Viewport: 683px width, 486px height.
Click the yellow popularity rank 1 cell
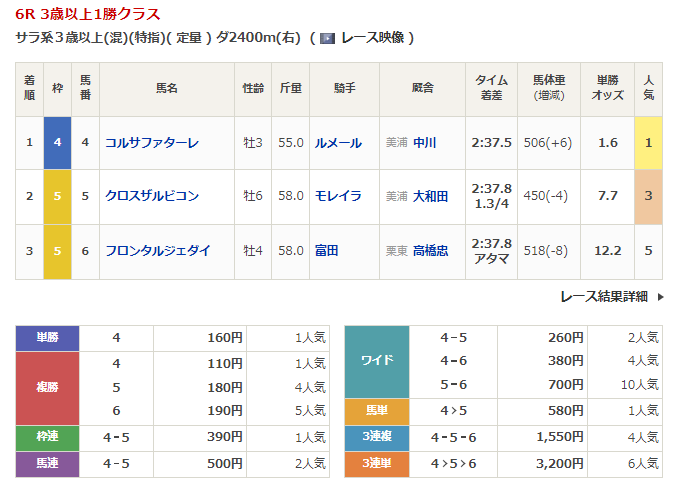[648, 143]
